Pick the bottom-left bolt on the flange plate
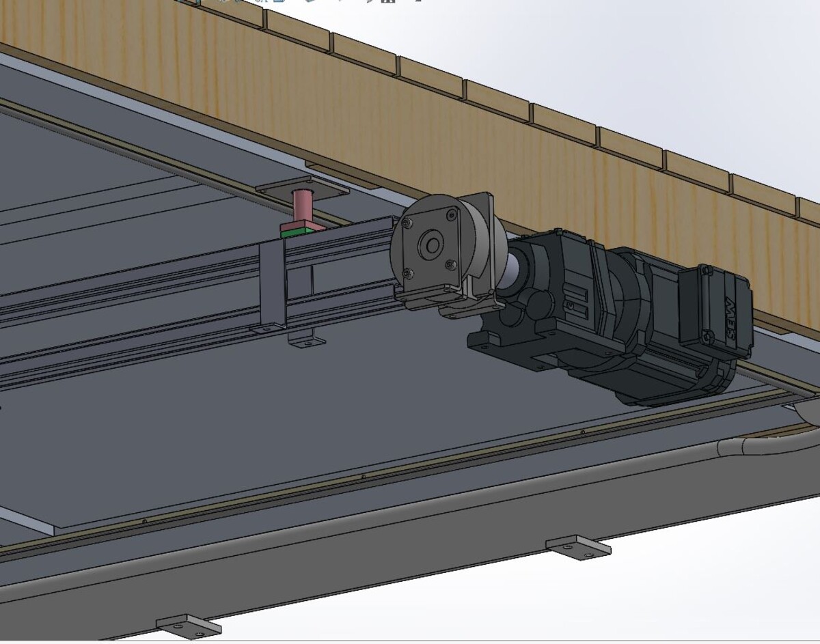 409,272
